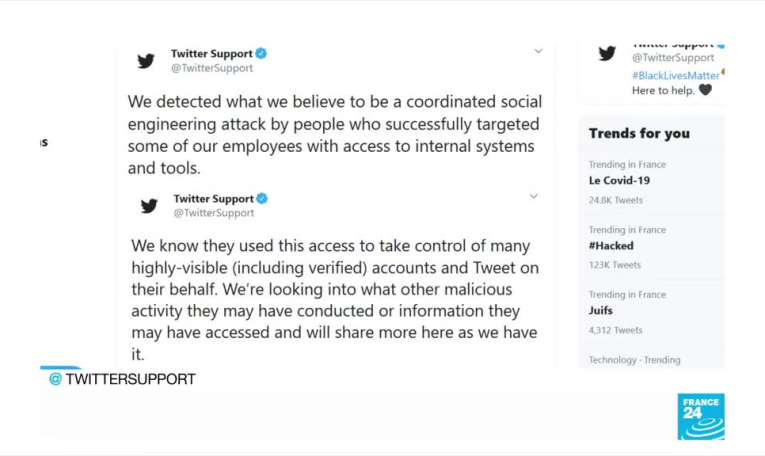Click the France 24 channel logo
765x456 pixels.
click(x=700, y=416)
